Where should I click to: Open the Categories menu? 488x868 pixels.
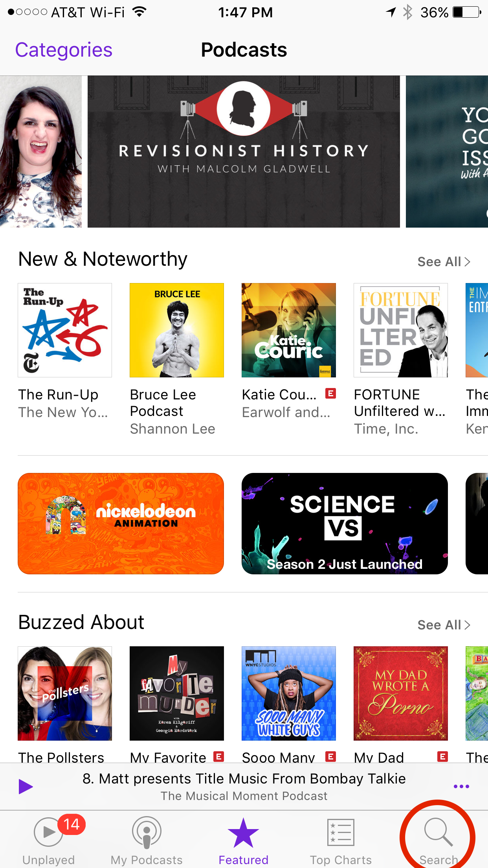coord(64,50)
